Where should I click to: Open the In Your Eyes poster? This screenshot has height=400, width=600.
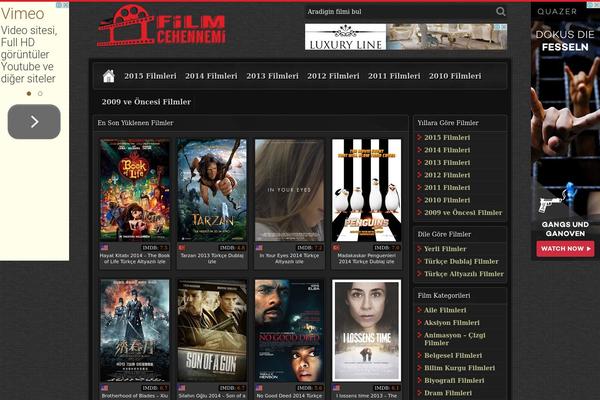coord(289,190)
